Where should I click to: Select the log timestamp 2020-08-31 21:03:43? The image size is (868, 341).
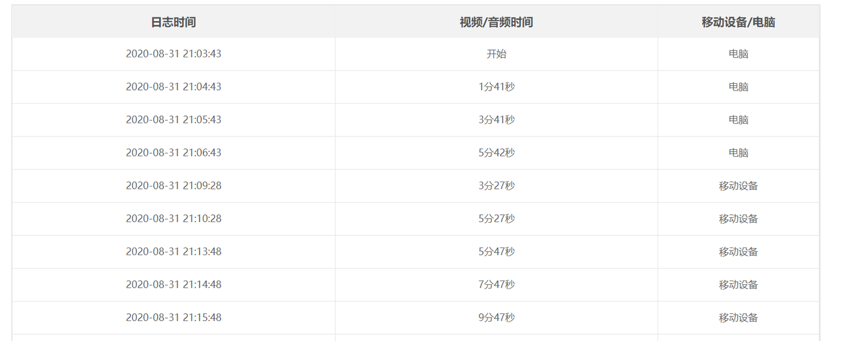pyautogui.click(x=174, y=54)
